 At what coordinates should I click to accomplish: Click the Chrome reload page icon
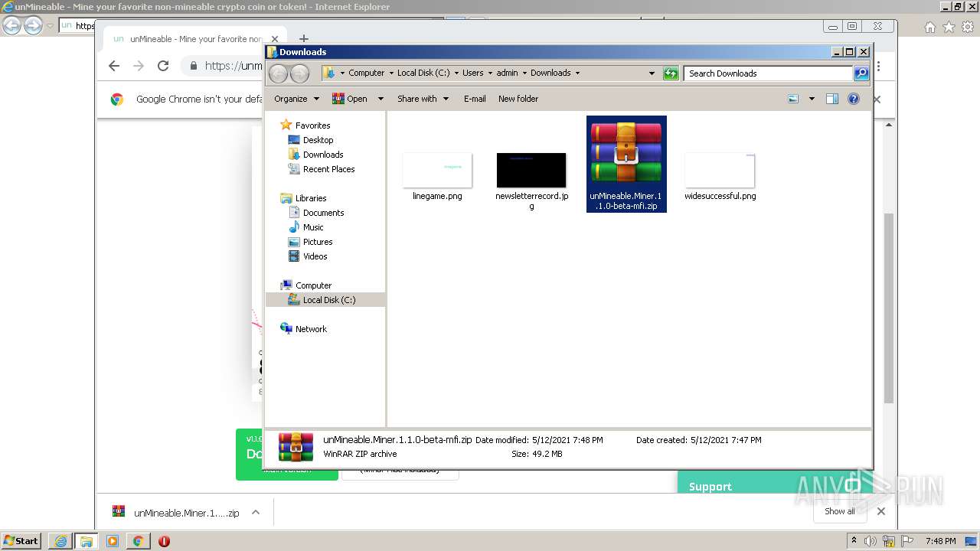click(163, 66)
